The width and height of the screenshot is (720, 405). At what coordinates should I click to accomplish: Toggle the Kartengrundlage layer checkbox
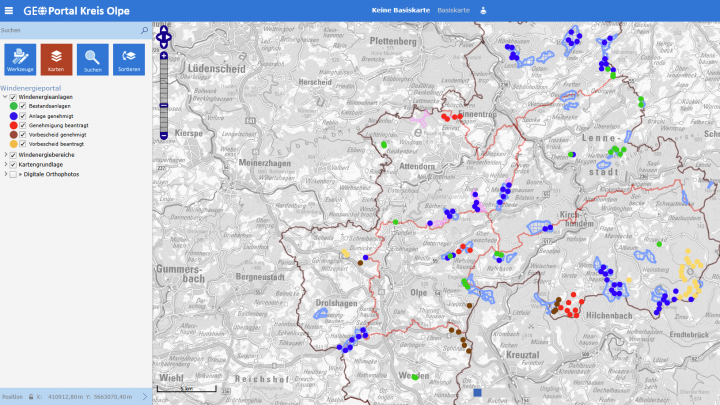coord(13,164)
